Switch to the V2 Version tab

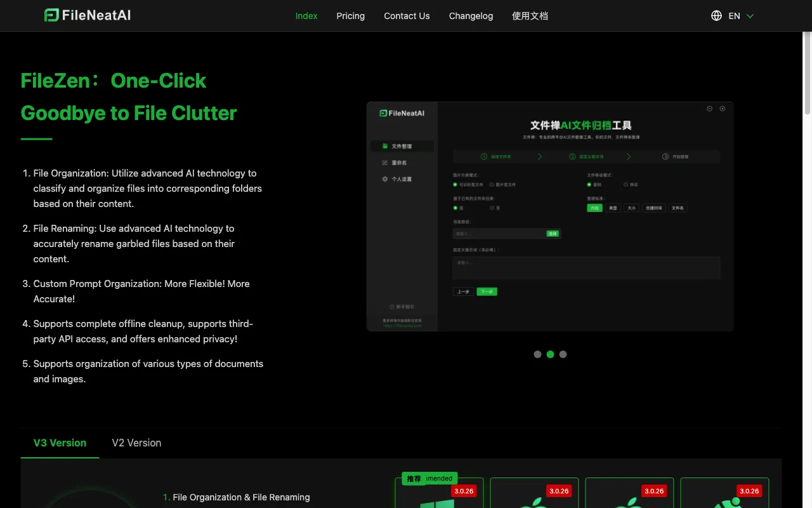tap(136, 443)
